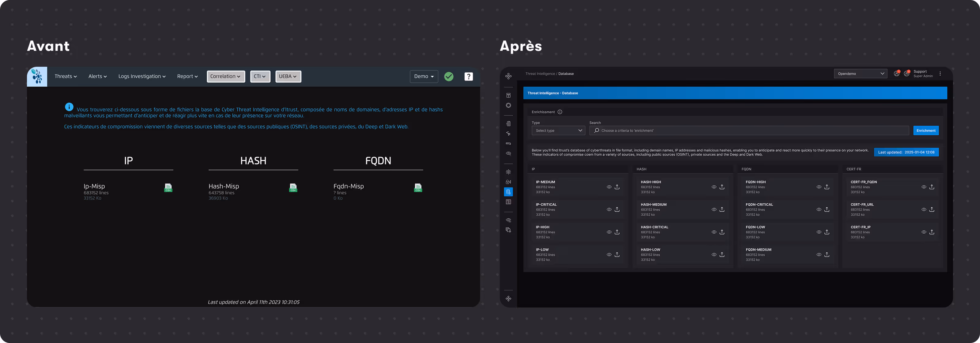Viewport: 980px width, 343px height.
Task: Export the HASH-LOW file
Action: coord(722,255)
